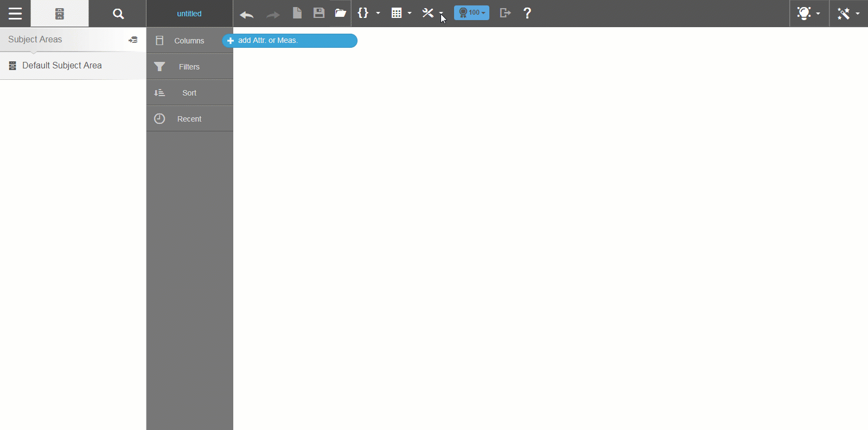Click the Sort order icon
Screen dimensions: 868x430
click(159, 93)
